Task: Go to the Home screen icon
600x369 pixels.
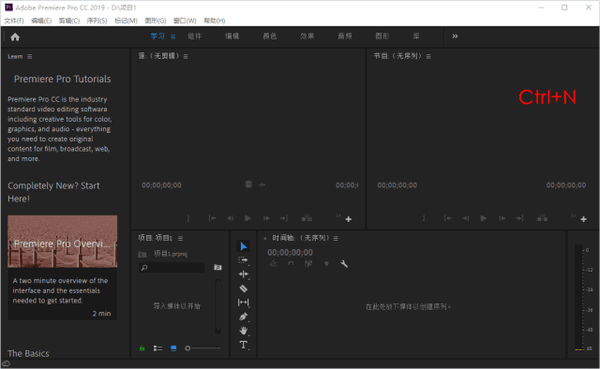Action: coord(15,37)
